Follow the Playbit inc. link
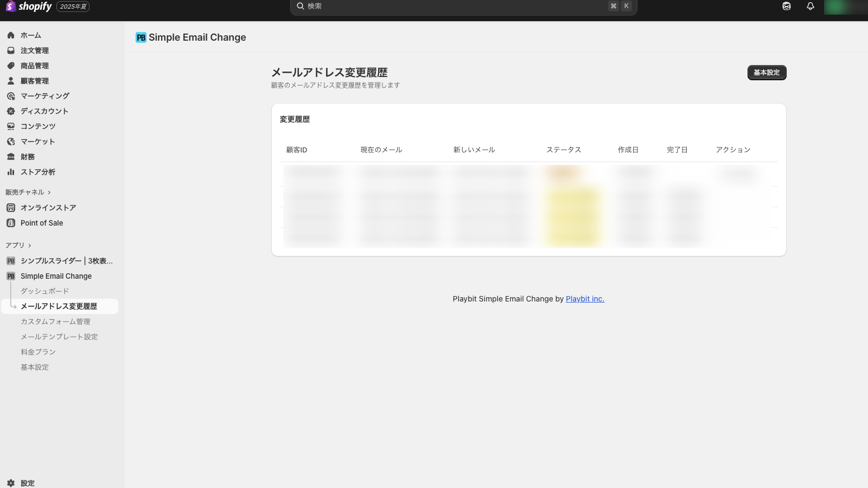Image resolution: width=868 pixels, height=488 pixels. [585, 299]
